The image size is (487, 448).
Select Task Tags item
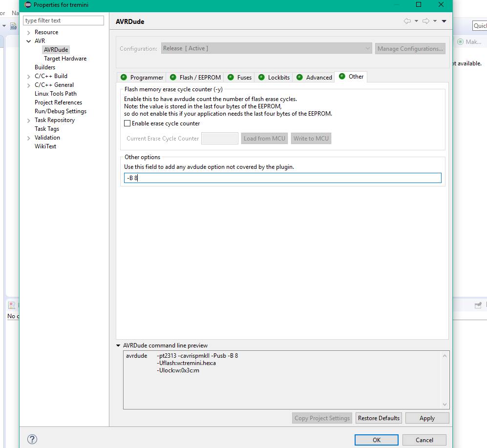coord(47,129)
